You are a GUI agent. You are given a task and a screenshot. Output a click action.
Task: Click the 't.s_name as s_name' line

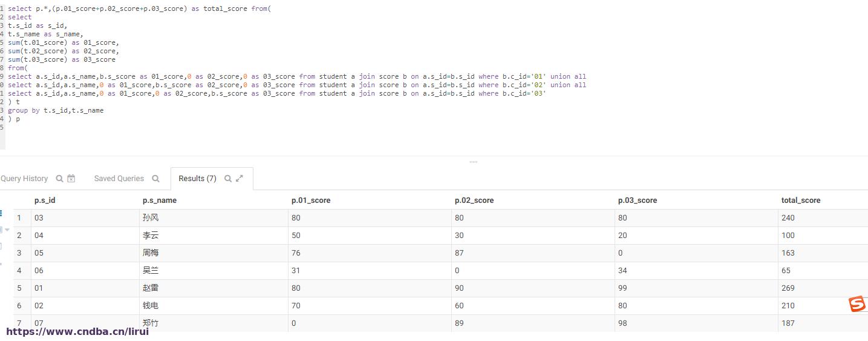pyautogui.click(x=45, y=35)
